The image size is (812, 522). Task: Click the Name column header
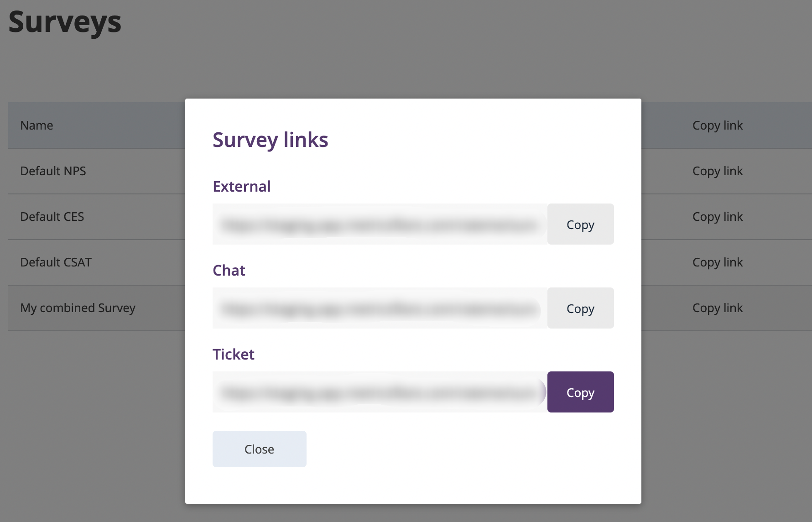[x=36, y=125]
